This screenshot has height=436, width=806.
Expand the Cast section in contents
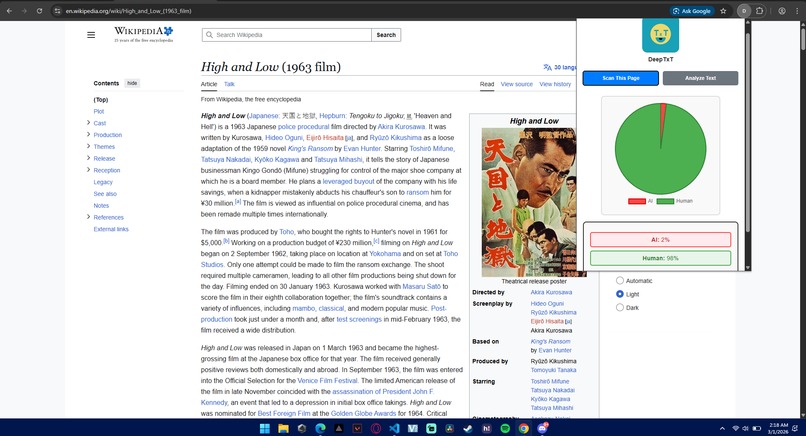tap(88, 123)
